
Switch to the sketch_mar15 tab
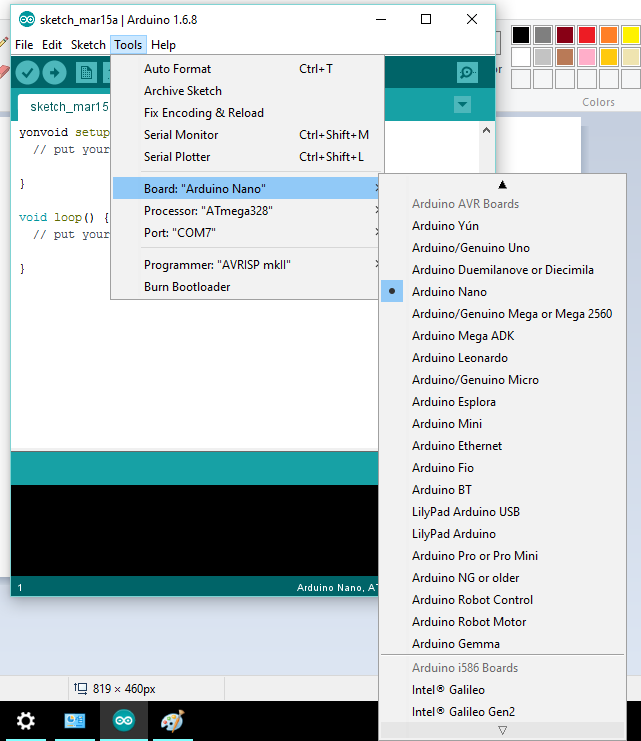pyautogui.click(x=64, y=107)
